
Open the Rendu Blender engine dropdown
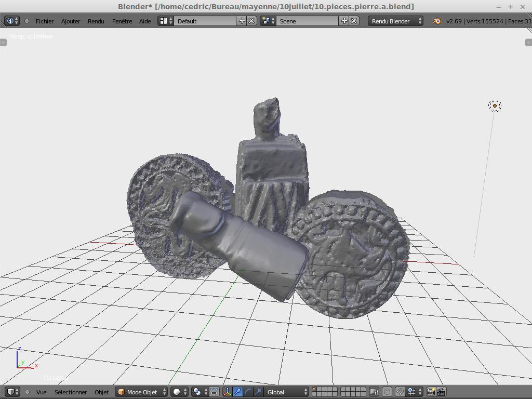pyautogui.click(x=395, y=21)
